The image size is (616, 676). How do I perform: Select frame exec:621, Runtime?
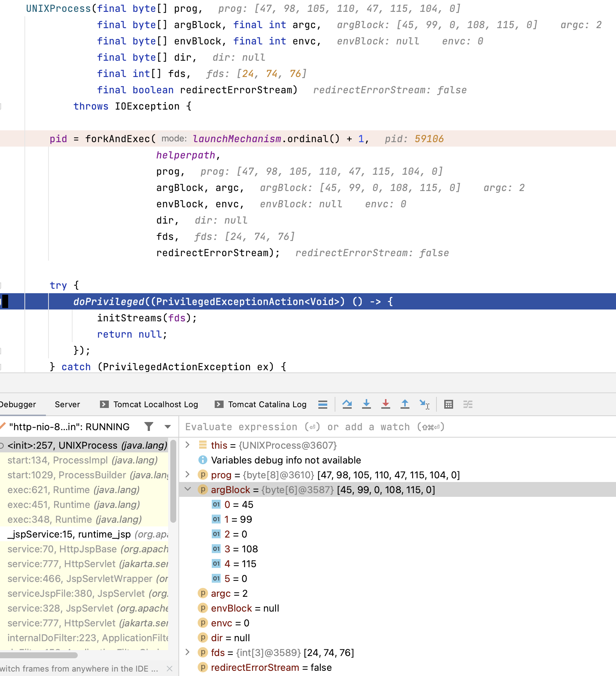tap(84, 490)
